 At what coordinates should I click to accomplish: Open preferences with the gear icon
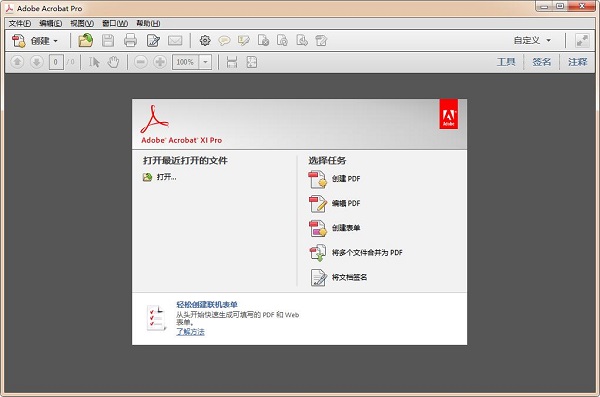pyautogui.click(x=205, y=41)
